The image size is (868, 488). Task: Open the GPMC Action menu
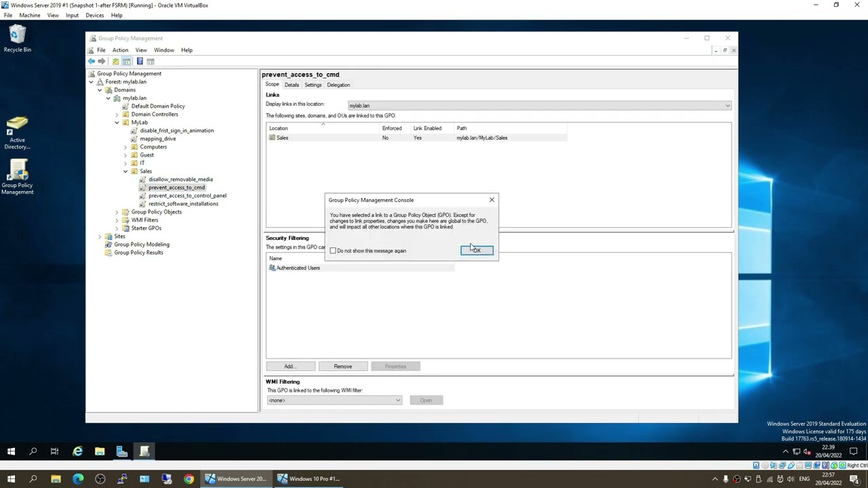click(x=120, y=50)
